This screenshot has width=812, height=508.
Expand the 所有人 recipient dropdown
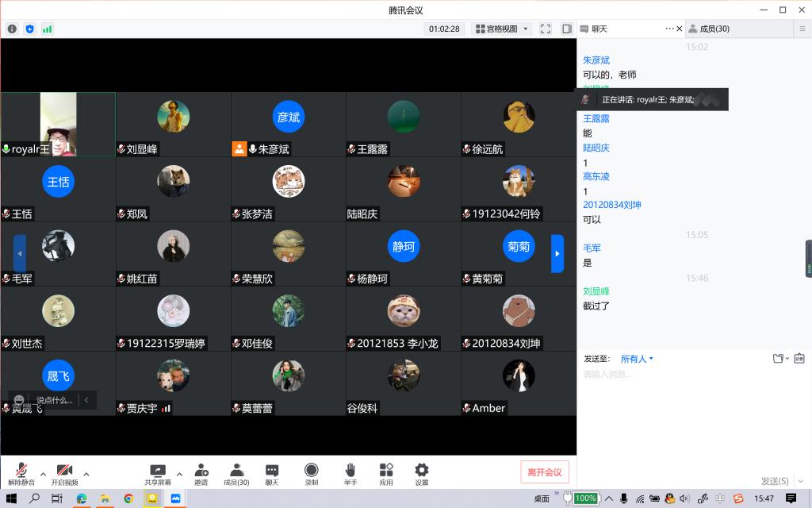[637, 359]
